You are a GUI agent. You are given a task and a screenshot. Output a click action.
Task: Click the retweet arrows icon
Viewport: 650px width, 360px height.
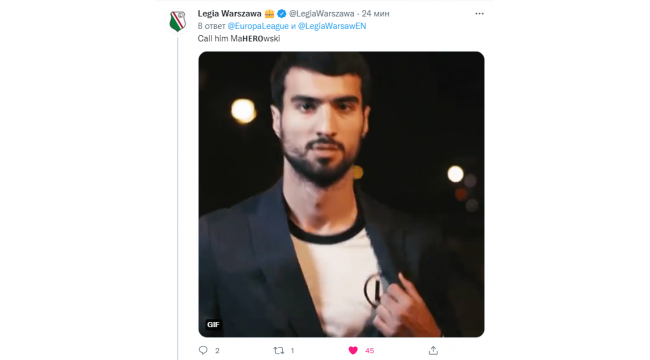(x=279, y=351)
